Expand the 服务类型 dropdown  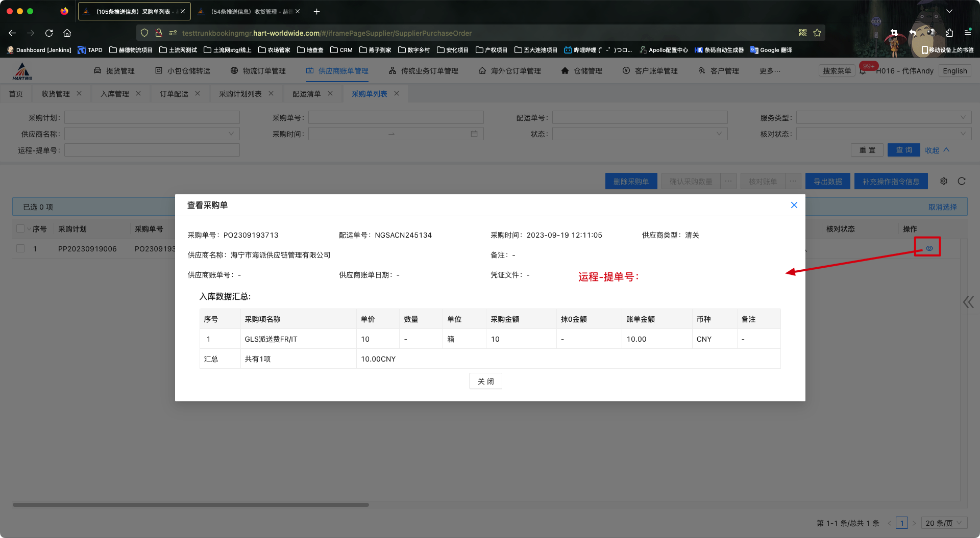883,118
